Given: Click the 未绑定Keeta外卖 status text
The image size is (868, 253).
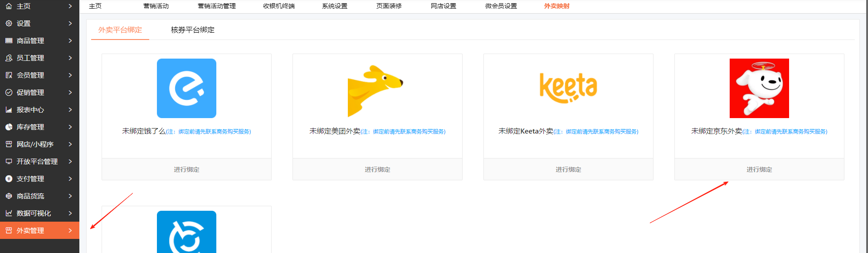Looking at the screenshot, I should 526,131.
